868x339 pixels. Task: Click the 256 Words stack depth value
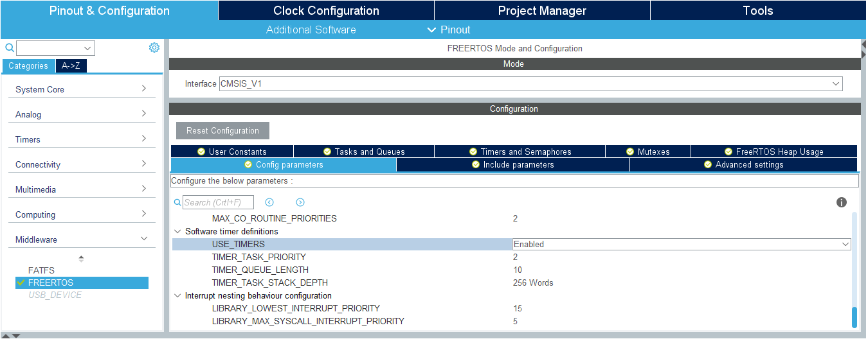[x=533, y=282]
